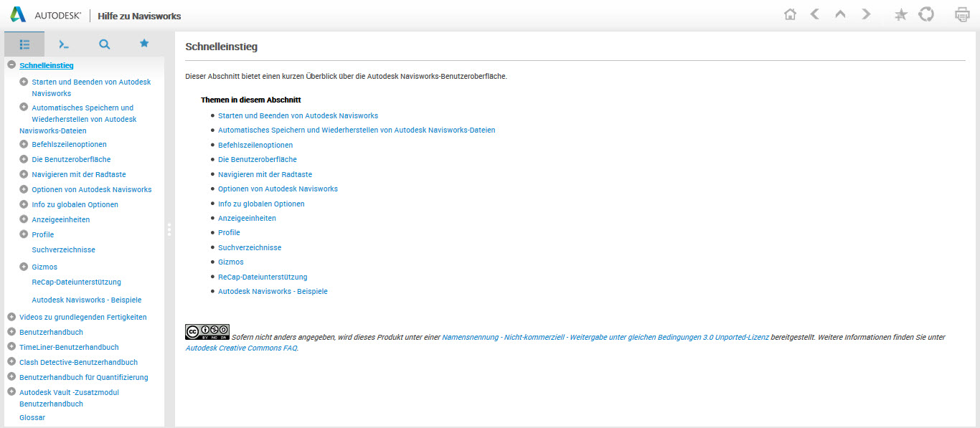The width and height of the screenshot is (980, 428).
Task: Expand the Profile tree node
Action: tap(24, 234)
